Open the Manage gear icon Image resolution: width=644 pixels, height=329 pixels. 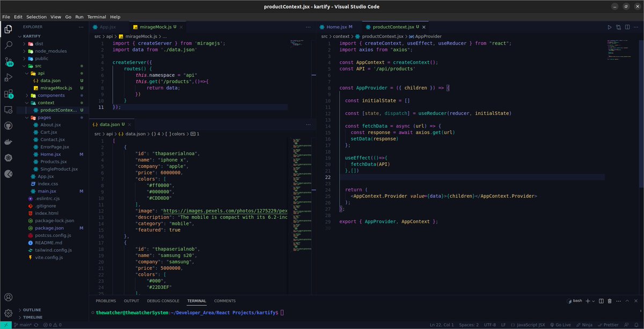pyautogui.click(x=8, y=313)
